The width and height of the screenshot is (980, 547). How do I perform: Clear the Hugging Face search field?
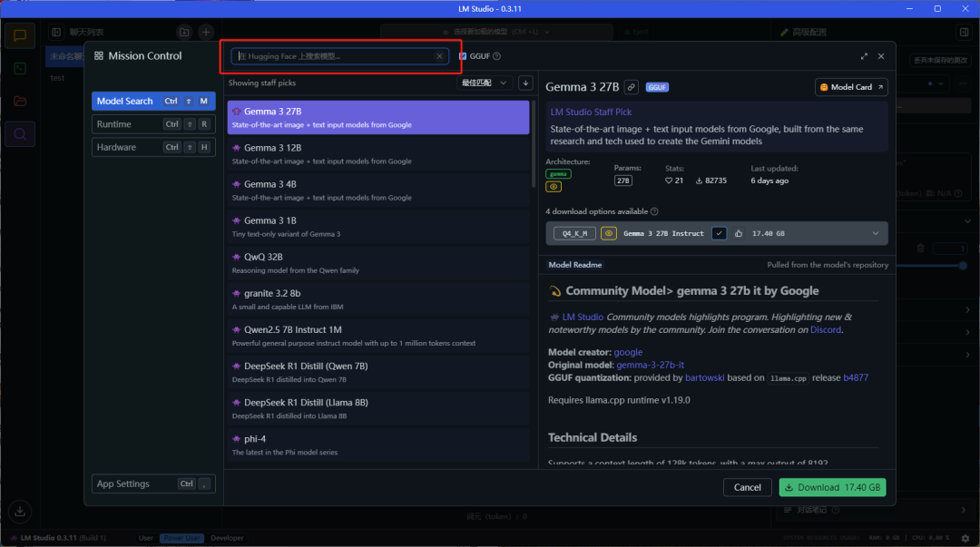[439, 56]
